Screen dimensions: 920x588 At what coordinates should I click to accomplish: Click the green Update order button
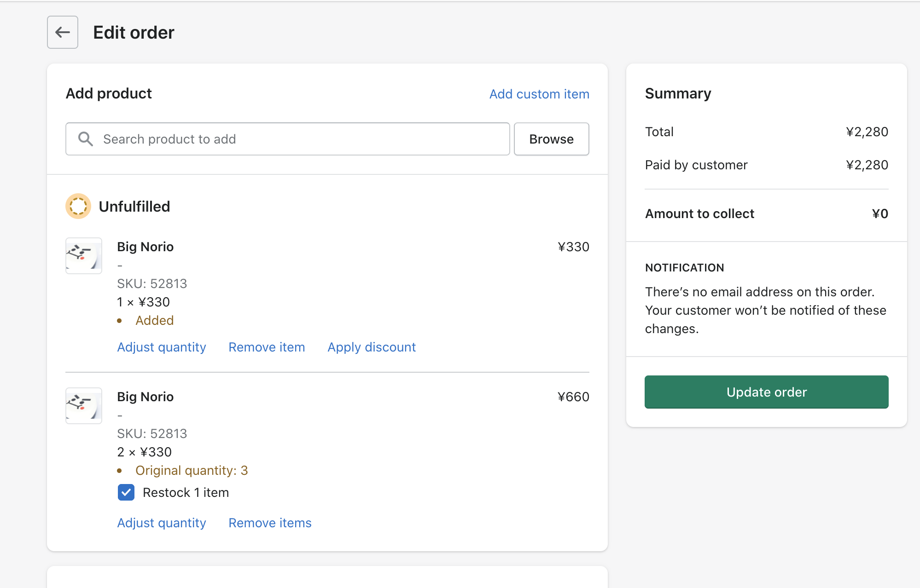[767, 392]
